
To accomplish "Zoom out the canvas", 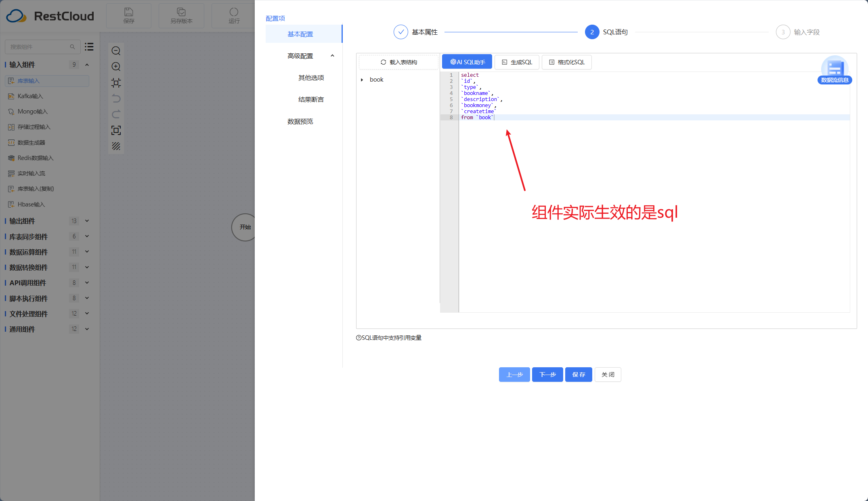I will (116, 51).
